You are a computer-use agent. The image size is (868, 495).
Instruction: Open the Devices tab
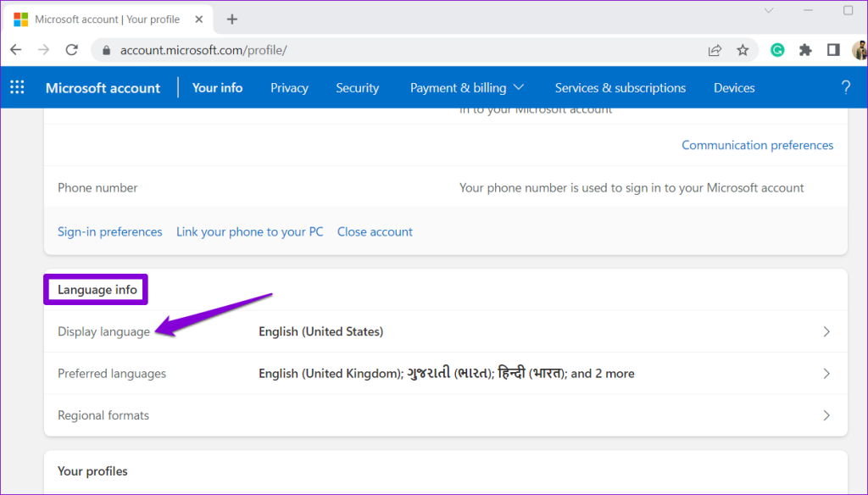tap(734, 87)
